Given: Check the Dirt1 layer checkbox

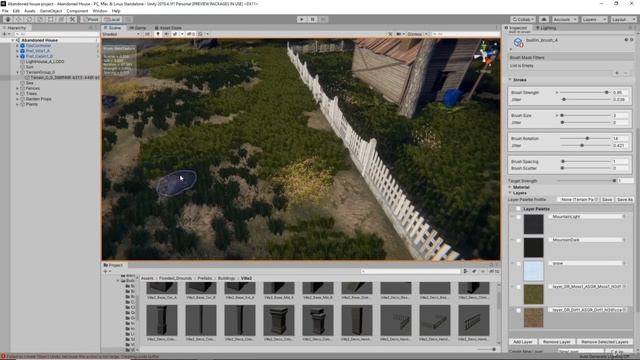Looking at the screenshot, I should [x=518, y=310].
